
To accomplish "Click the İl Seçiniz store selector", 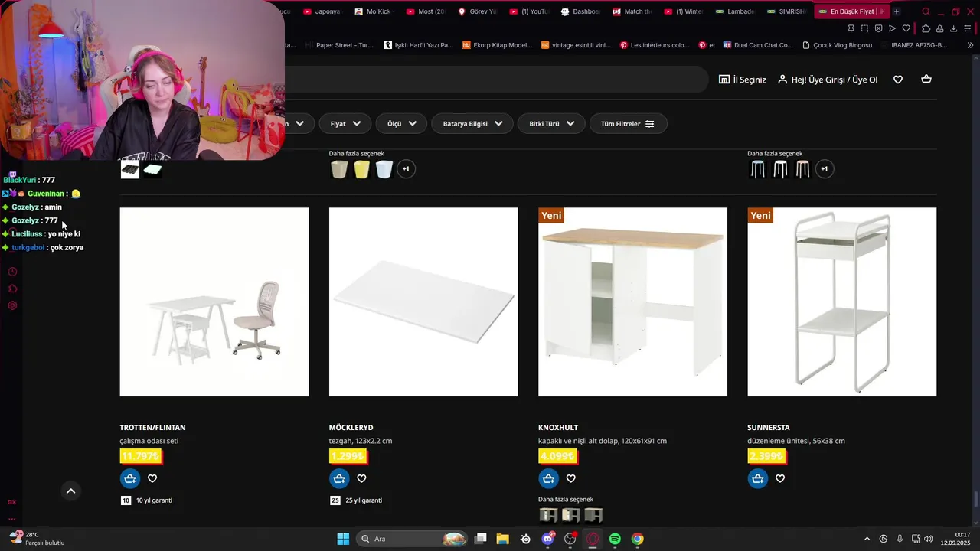I will tap(743, 80).
